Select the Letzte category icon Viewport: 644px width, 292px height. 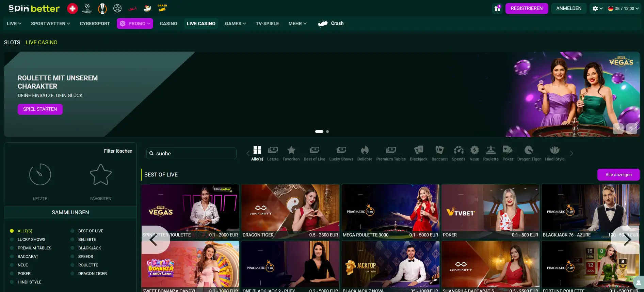[x=273, y=150]
